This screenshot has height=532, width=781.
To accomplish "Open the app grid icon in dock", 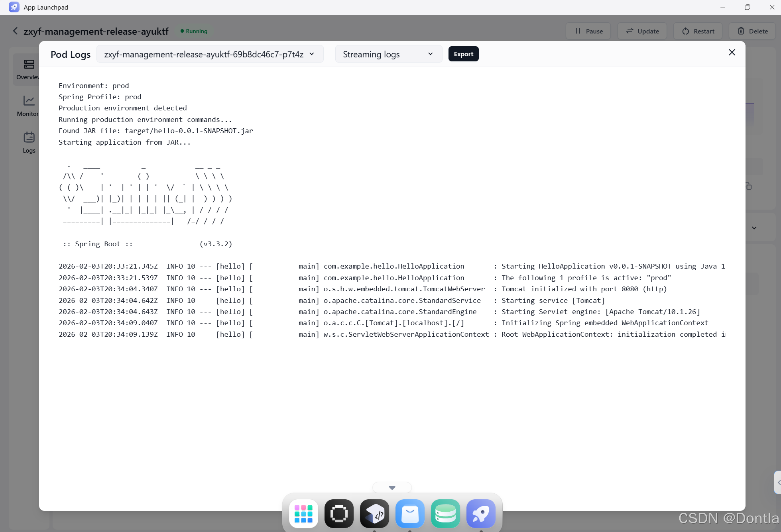I will [303, 514].
